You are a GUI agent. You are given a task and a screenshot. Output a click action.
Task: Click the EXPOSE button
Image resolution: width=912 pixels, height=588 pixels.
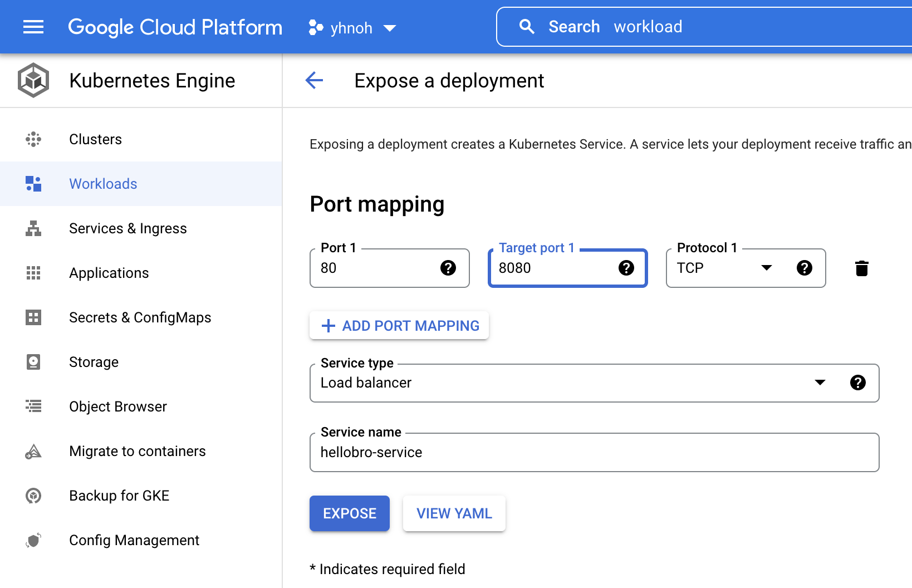[x=350, y=513]
